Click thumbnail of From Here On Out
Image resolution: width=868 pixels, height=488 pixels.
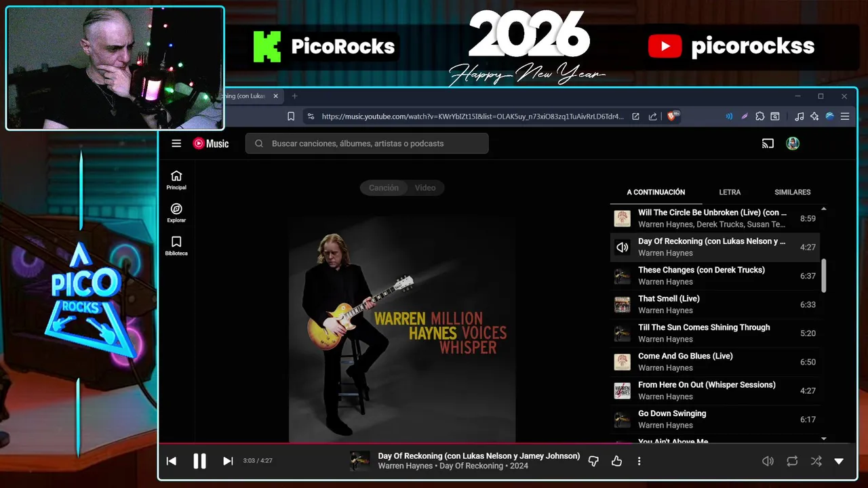[x=622, y=390]
